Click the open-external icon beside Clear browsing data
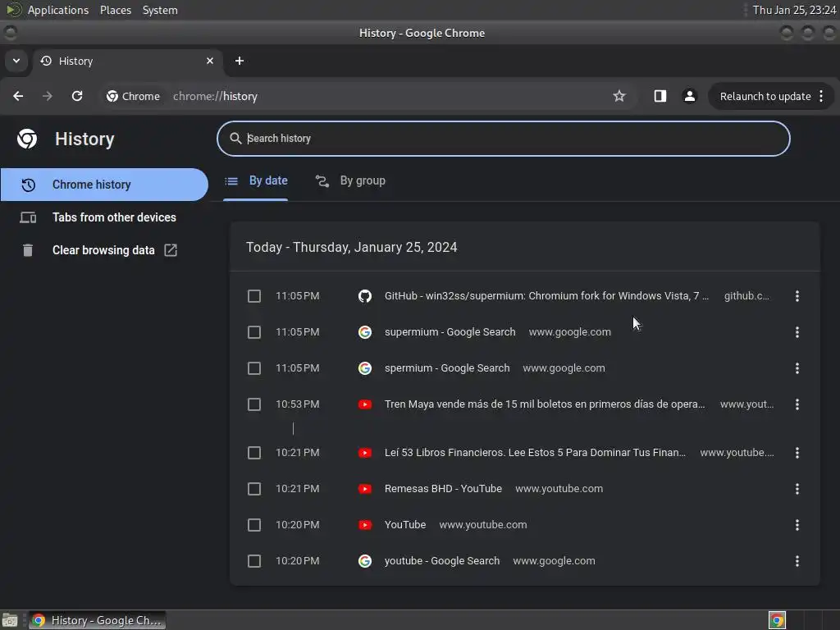 171,250
